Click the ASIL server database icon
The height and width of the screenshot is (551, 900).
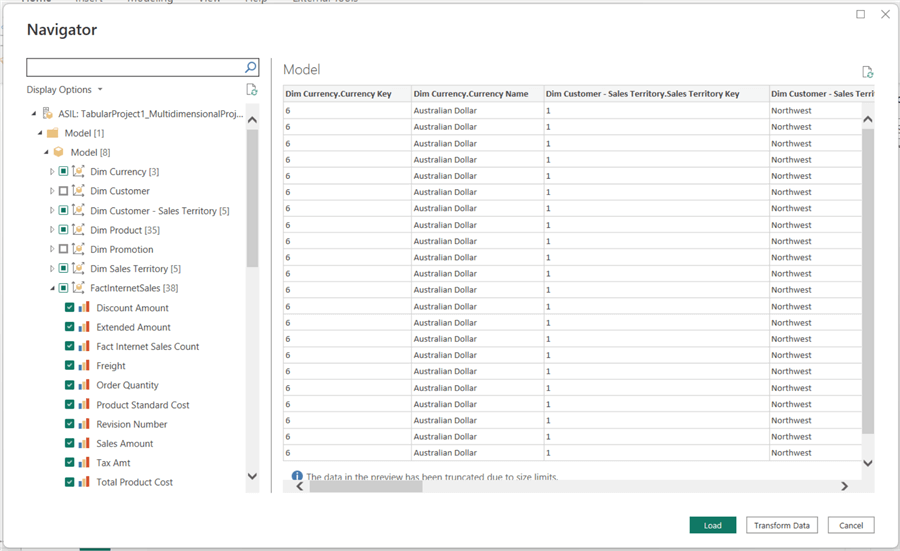coord(46,114)
